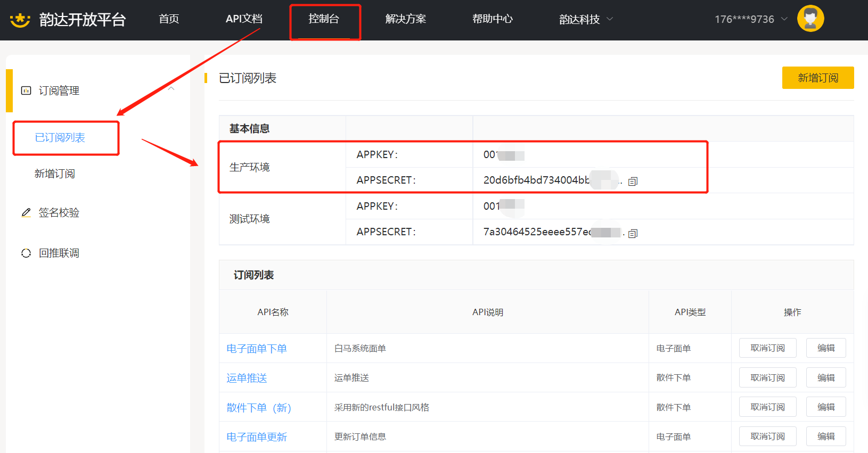Open the API文档 menu item
This screenshot has height=453, width=868.
pos(244,19)
